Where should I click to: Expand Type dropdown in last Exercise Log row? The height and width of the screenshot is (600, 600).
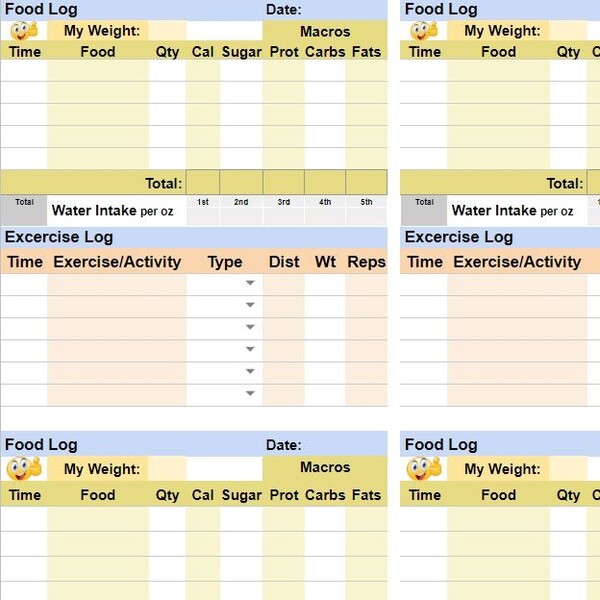[x=250, y=394]
